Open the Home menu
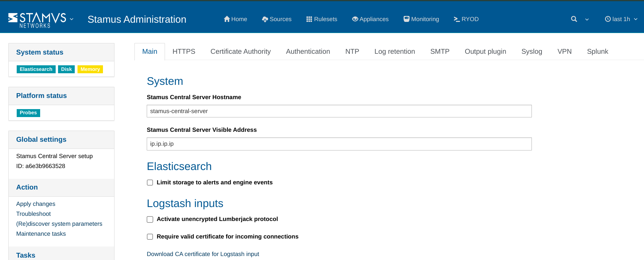The image size is (644, 260). coord(235,19)
